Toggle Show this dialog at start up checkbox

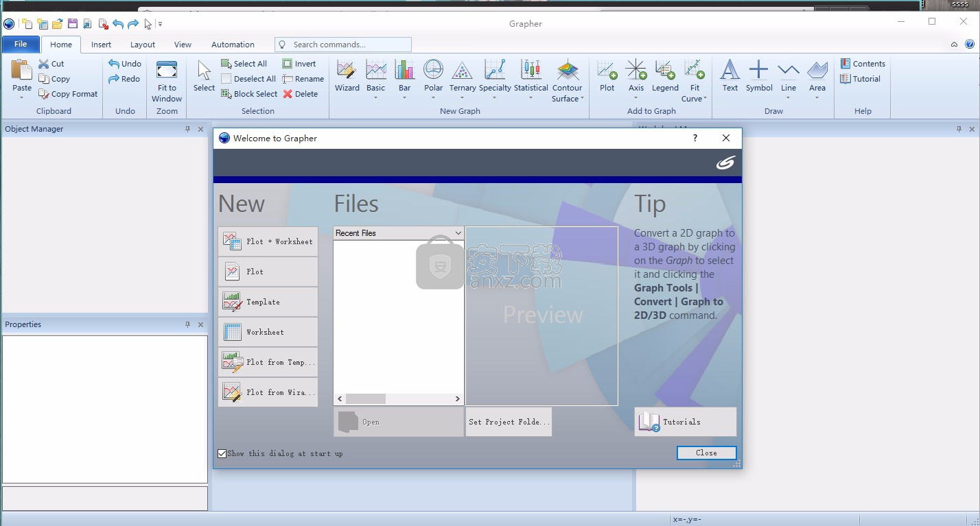222,453
